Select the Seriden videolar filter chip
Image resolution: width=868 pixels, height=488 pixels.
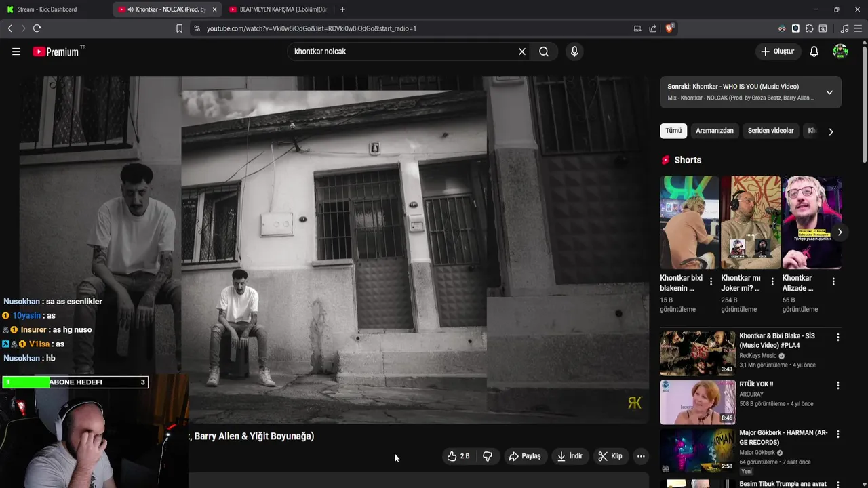tap(770, 131)
